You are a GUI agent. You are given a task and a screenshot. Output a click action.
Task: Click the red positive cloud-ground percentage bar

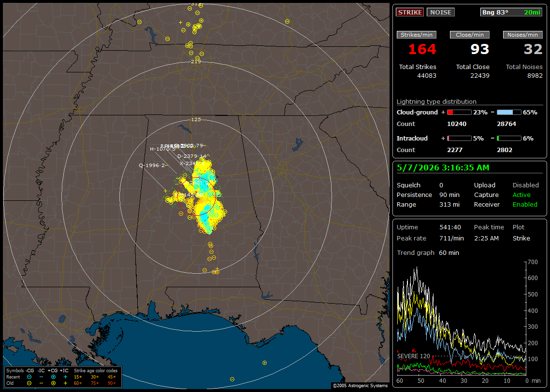[x=460, y=112]
